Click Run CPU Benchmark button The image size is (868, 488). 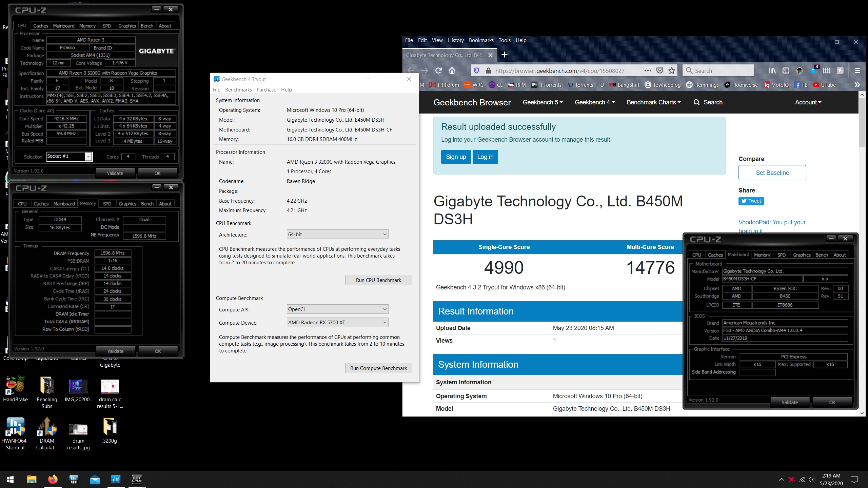click(378, 280)
